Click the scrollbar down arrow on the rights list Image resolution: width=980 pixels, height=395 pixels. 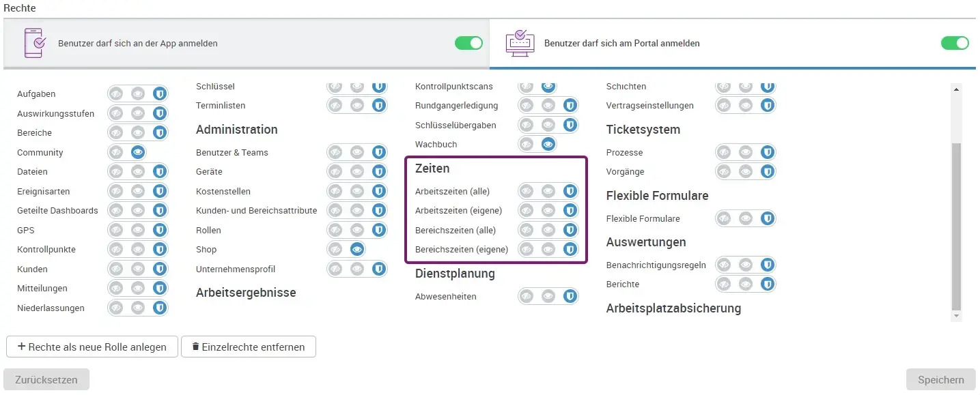click(957, 314)
